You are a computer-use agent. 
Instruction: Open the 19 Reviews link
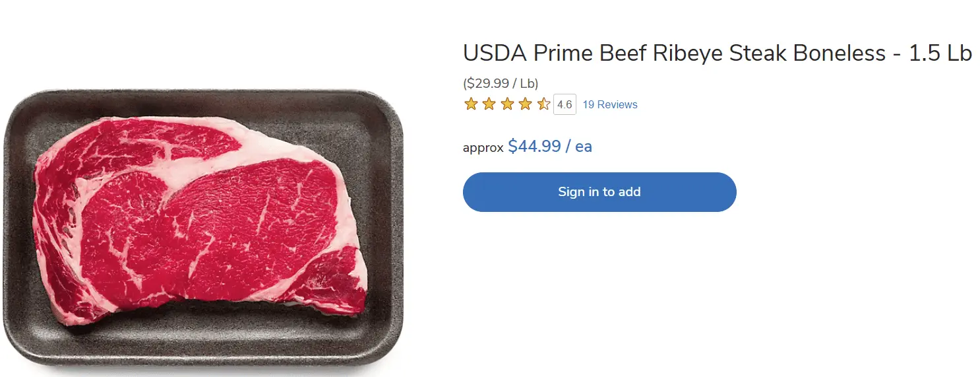610,105
